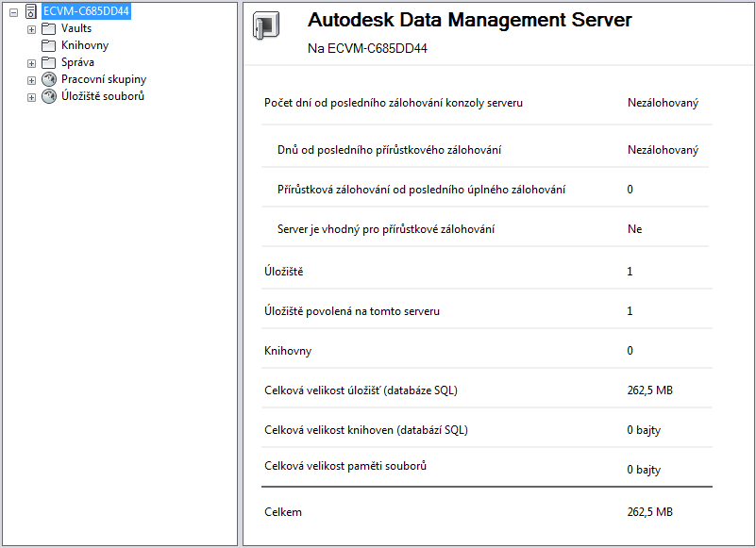The image size is (756, 548).
Task: Click the Autodesk Data Management Server heading
Action: [470, 20]
